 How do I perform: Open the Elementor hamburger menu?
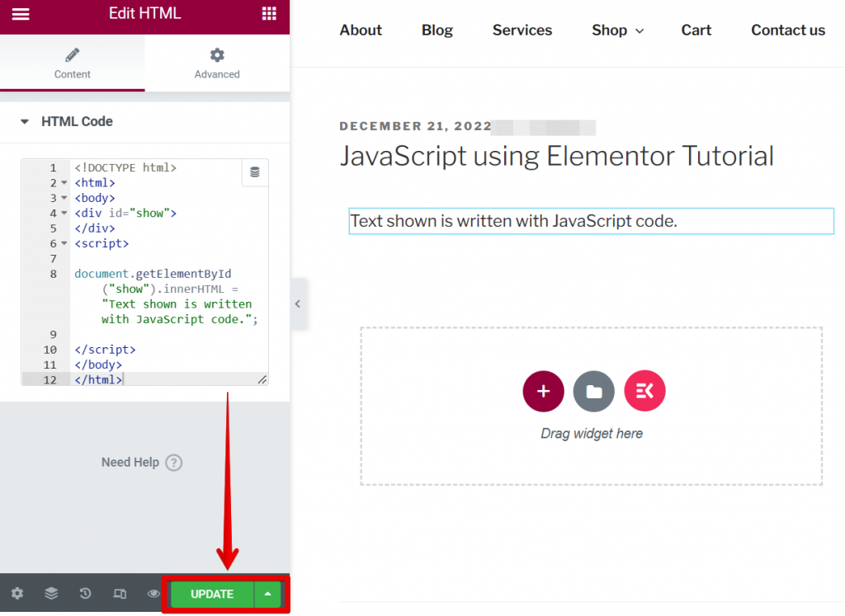[x=21, y=12]
